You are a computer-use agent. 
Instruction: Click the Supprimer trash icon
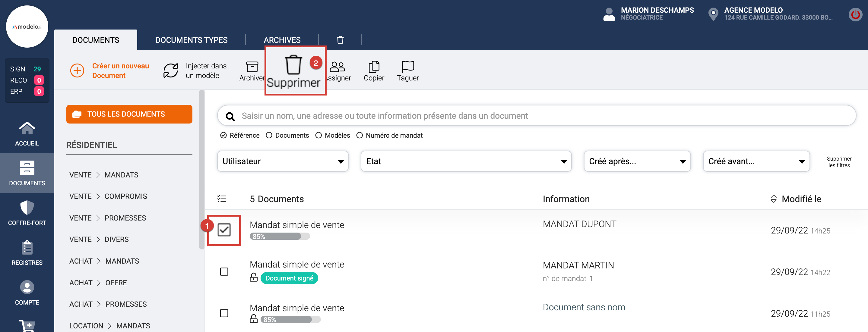point(293,65)
